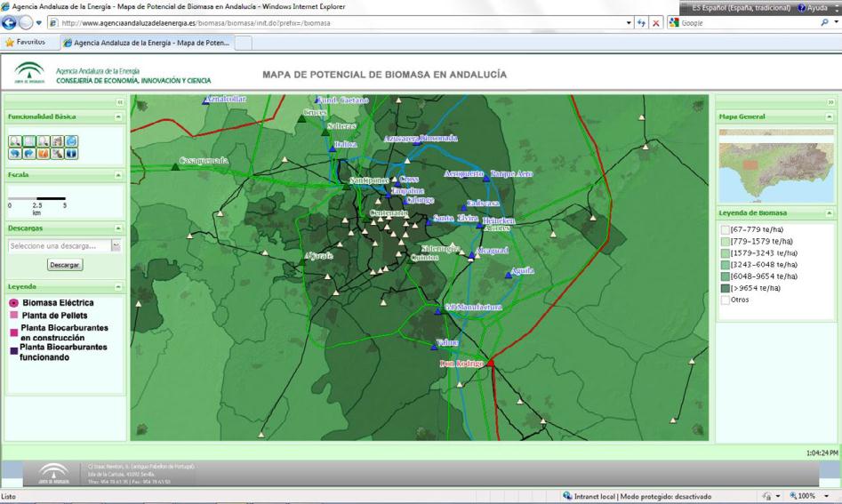Select the magnifier tool third in the top row

pos(43,141)
